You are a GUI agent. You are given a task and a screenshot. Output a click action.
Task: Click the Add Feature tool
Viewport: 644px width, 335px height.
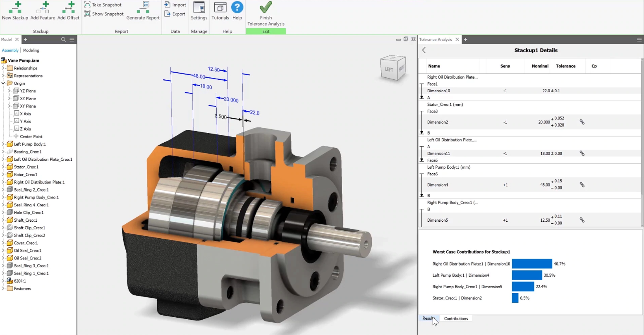click(43, 11)
